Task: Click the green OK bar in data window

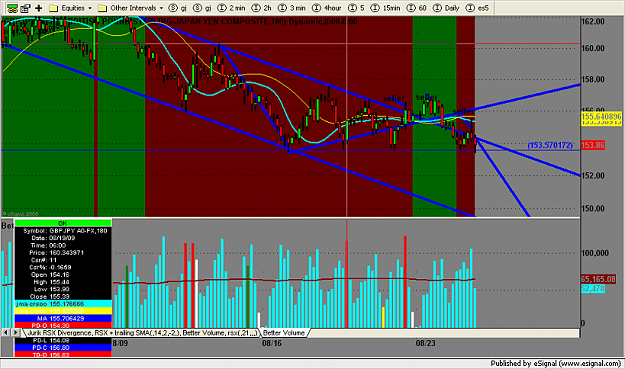Action: tap(63, 223)
